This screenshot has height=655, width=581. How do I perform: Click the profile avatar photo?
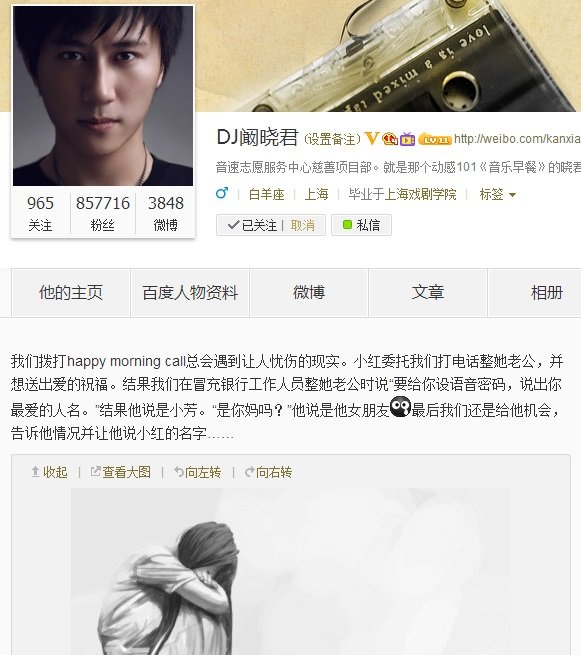pos(103,96)
